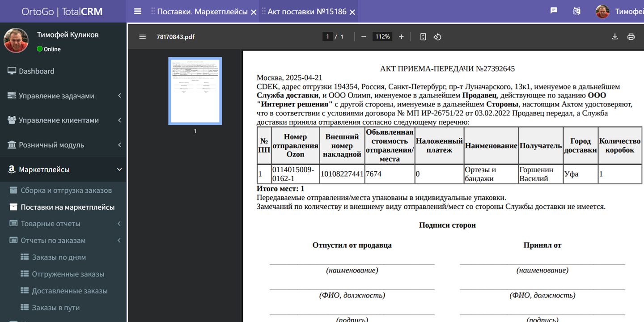Click the Принял от heading
Viewport: 644px width, 322px height.
click(542, 245)
